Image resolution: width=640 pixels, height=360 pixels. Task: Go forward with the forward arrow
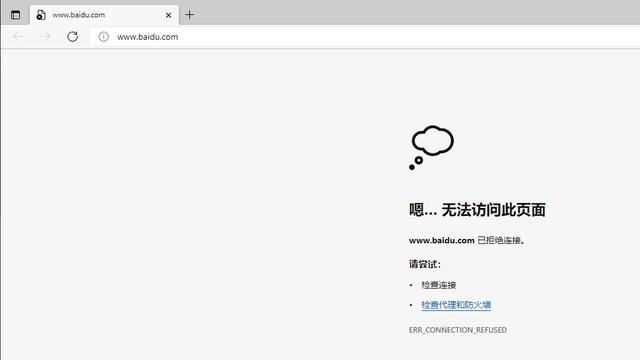click(45, 37)
